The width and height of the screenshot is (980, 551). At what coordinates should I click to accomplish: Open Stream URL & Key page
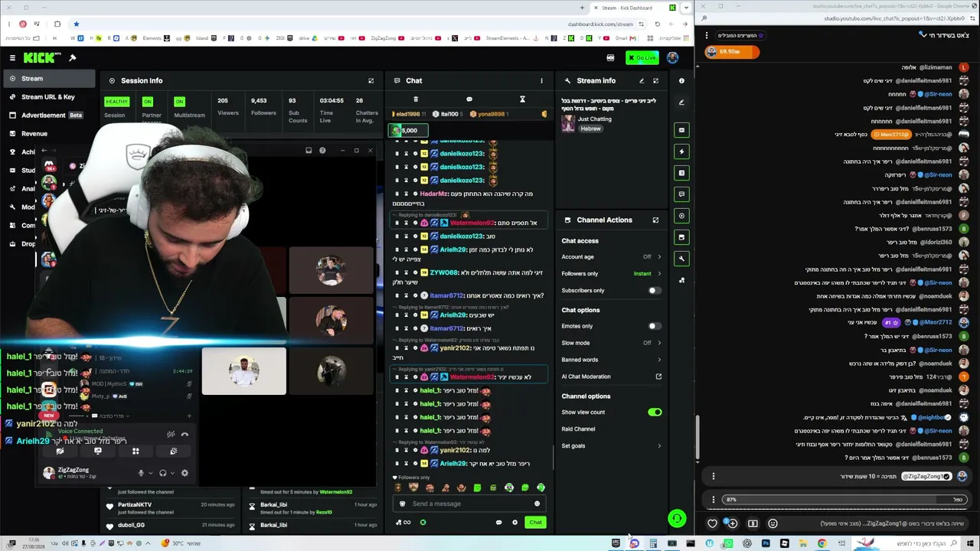click(x=48, y=96)
